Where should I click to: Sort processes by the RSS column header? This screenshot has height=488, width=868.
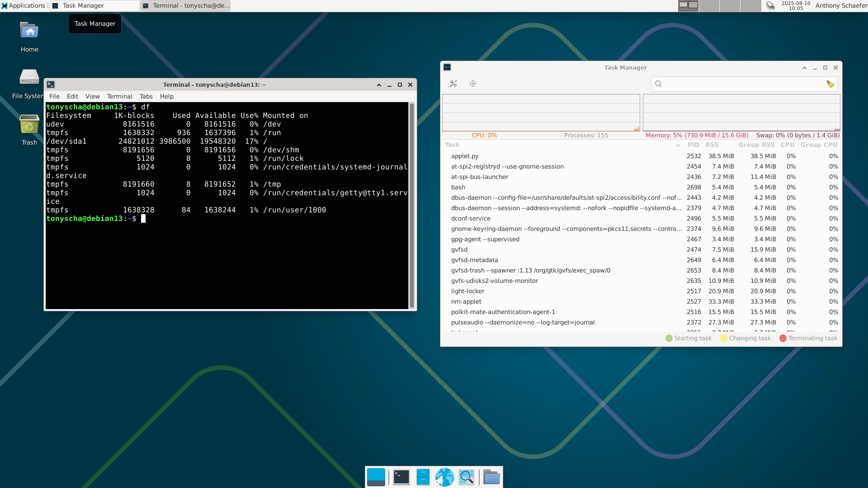[x=712, y=145]
